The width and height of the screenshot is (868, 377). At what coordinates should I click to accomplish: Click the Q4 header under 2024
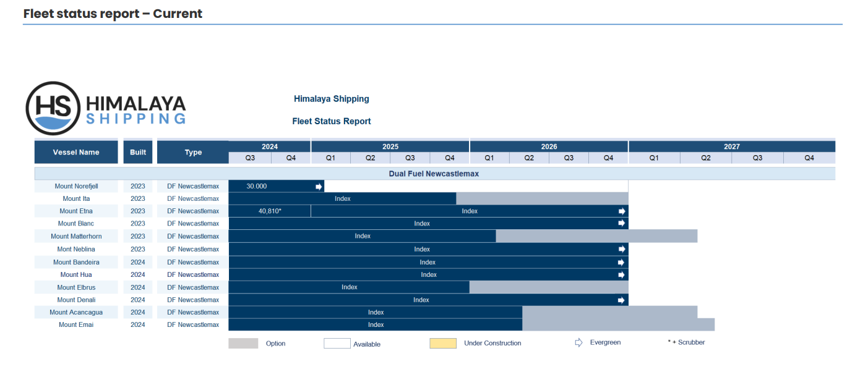[x=291, y=158]
